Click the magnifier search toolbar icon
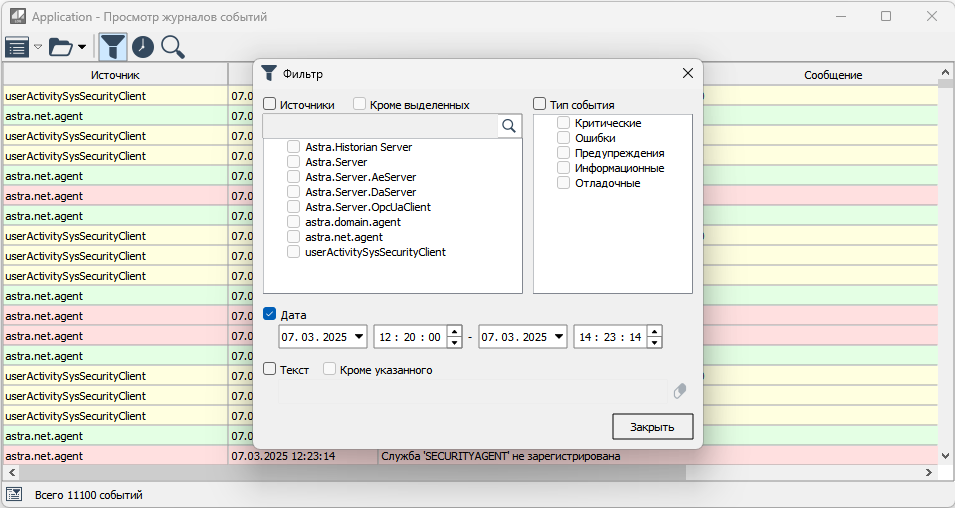The height and width of the screenshot is (508, 955). click(x=173, y=47)
